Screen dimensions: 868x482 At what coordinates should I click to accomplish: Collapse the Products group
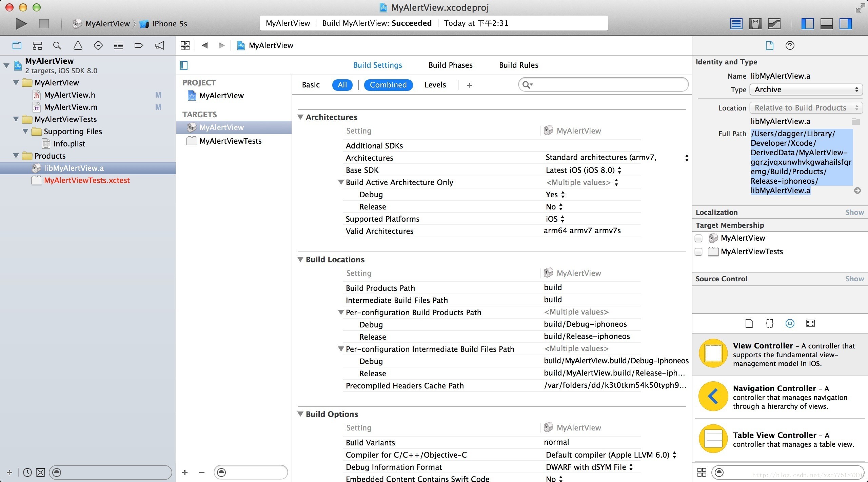[16, 156]
